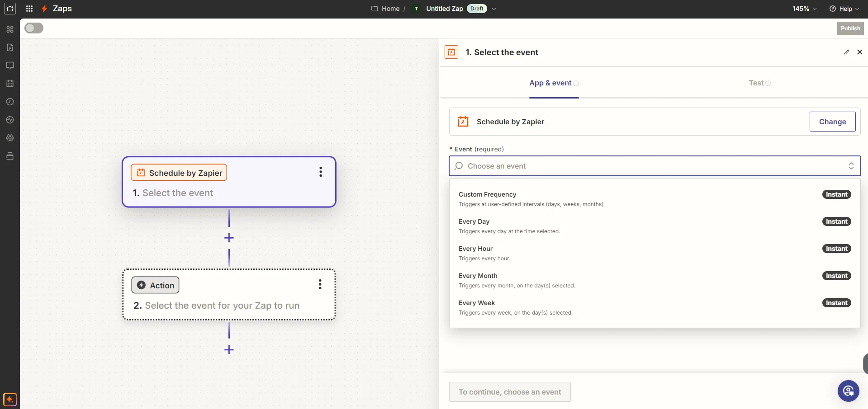Open the comments bubble icon in sidebar
Image resolution: width=868 pixels, height=409 pixels.
10,66
